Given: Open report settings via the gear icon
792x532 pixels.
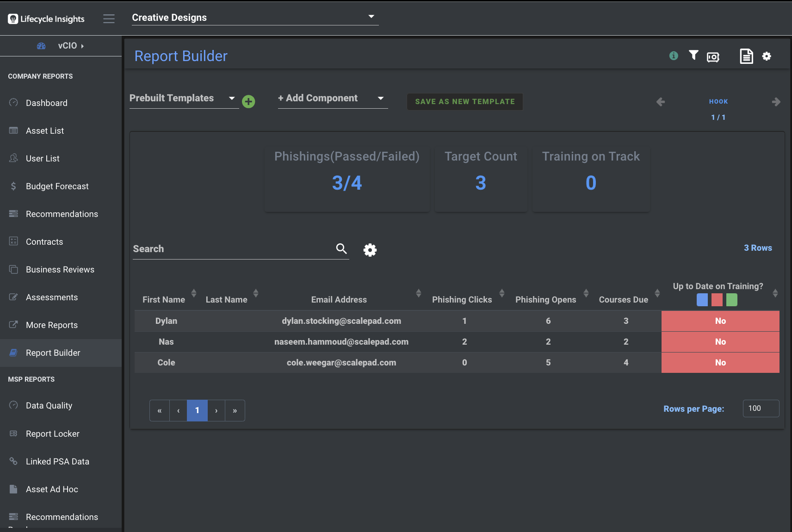Looking at the screenshot, I should click(x=767, y=56).
